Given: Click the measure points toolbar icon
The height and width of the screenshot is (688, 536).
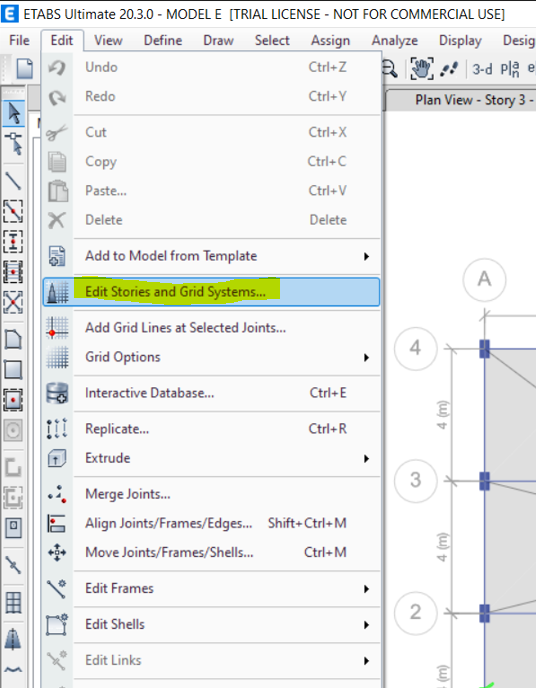Looking at the screenshot, I should point(449,69).
